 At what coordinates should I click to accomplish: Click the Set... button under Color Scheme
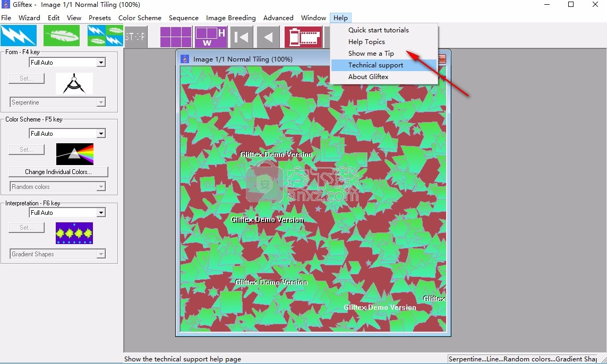click(27, 149)
